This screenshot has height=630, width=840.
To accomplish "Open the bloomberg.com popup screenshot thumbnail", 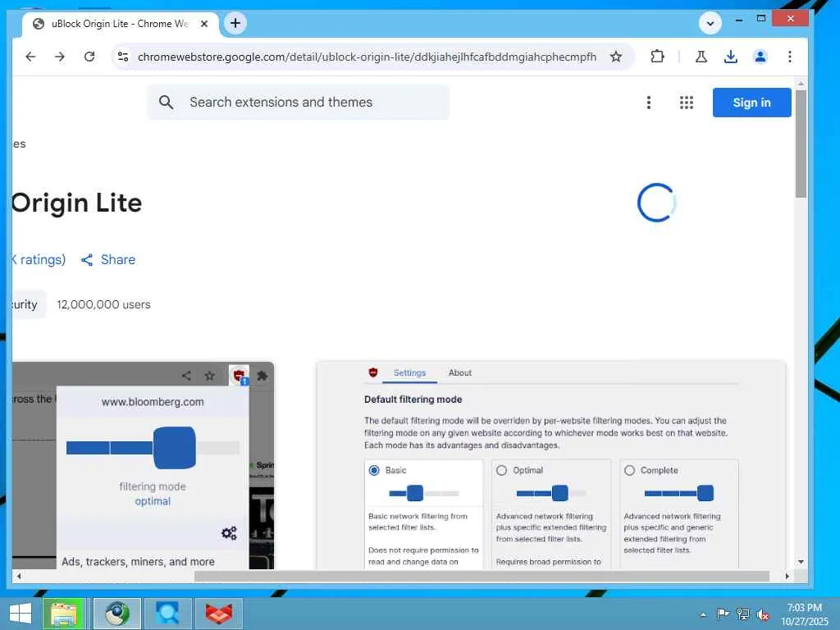I will click(x=143, y=466).
